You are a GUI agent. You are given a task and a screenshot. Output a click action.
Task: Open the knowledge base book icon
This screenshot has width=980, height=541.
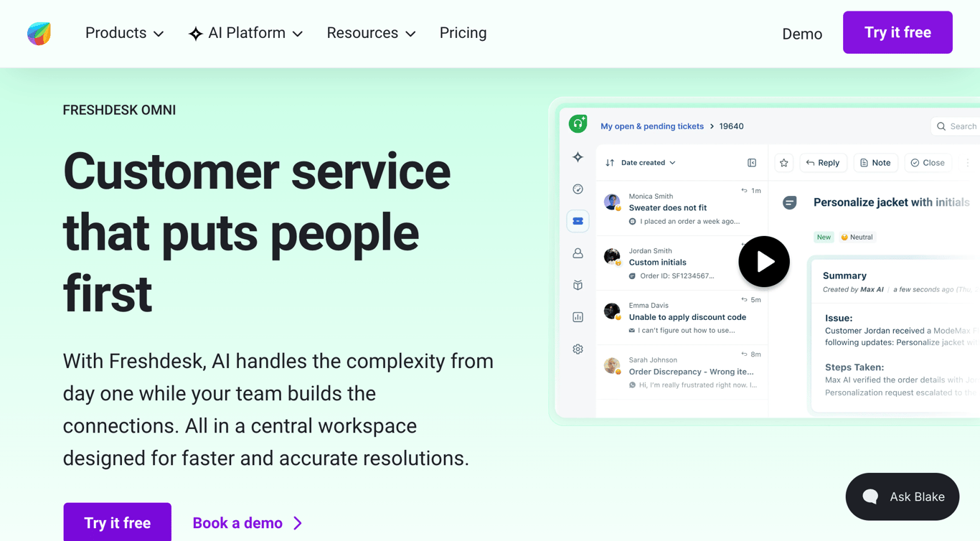(578, 285)
